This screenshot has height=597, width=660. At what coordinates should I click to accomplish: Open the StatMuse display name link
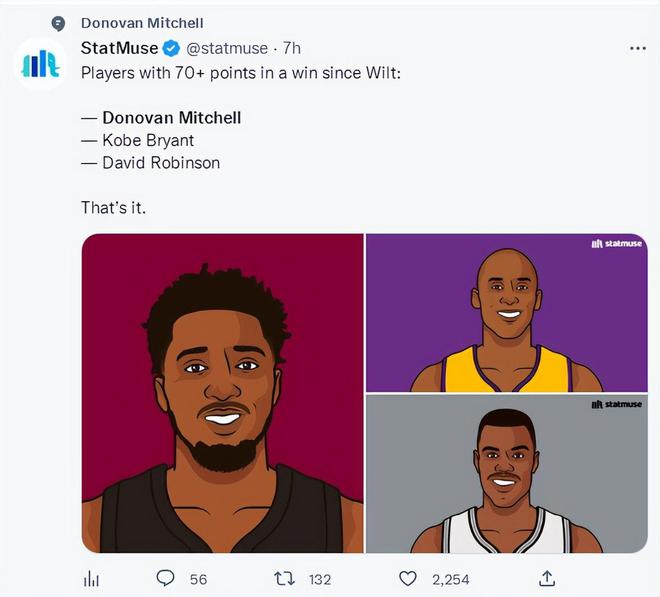120,48
